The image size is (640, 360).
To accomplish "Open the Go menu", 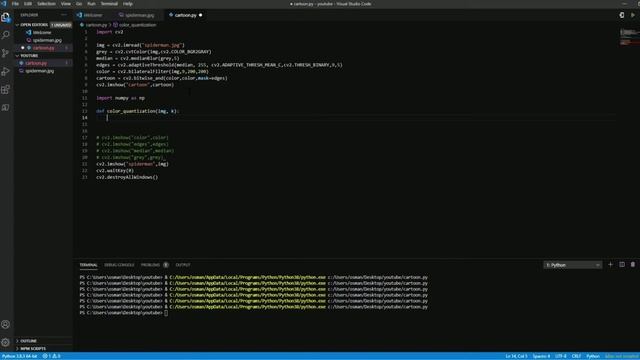I will 79,4.
